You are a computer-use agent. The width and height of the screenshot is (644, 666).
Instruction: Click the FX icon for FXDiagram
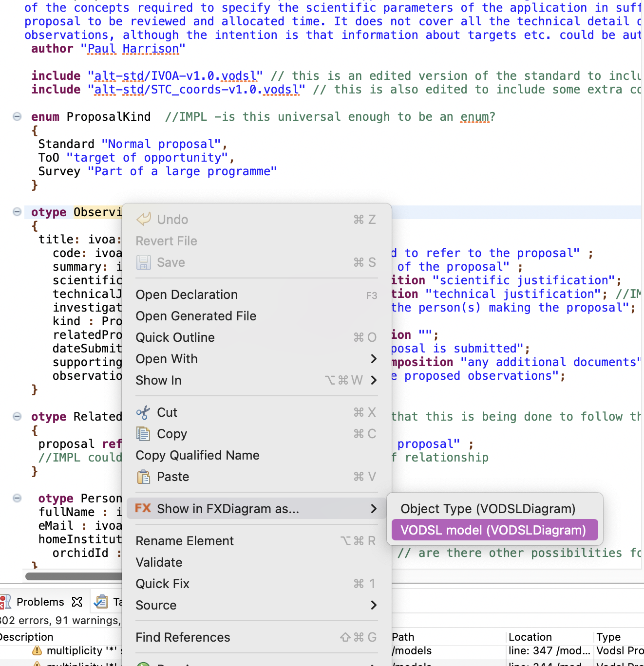pyautogui.click(x=143, y=508)
